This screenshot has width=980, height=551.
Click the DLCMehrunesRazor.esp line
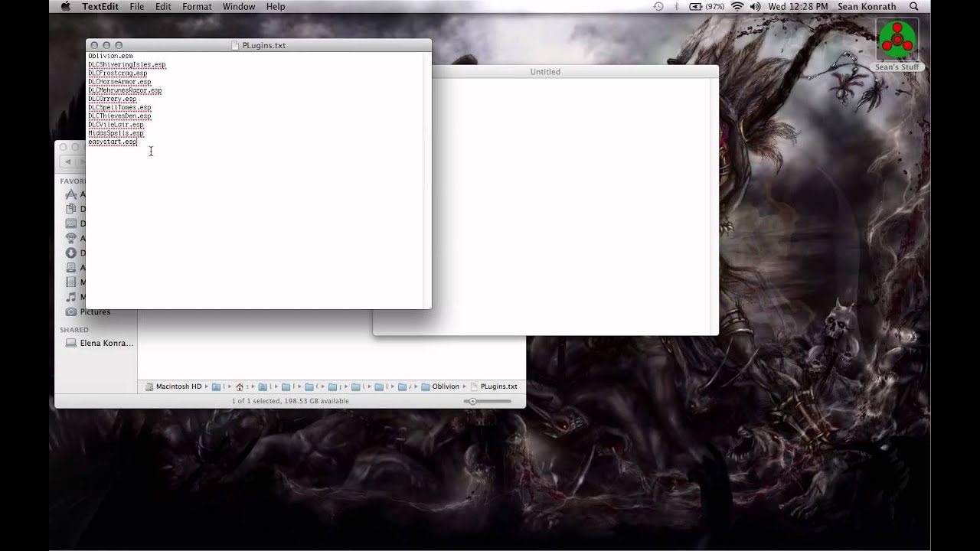click(x=125, y=90)
